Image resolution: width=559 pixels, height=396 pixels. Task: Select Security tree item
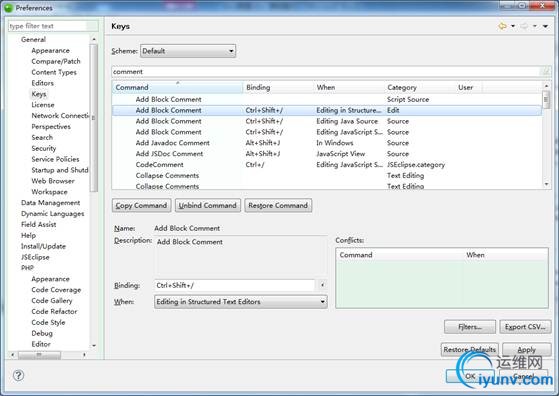(x=43, y=148)
